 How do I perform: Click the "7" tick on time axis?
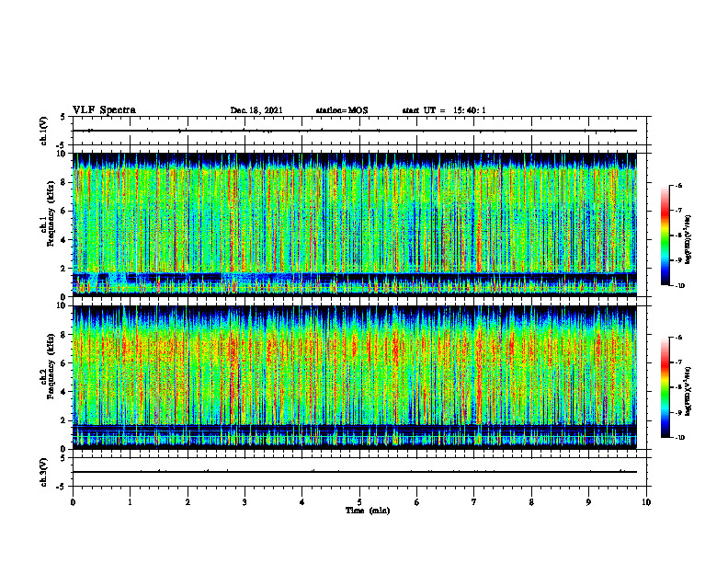pyautogui.click(x=474, y=502)
